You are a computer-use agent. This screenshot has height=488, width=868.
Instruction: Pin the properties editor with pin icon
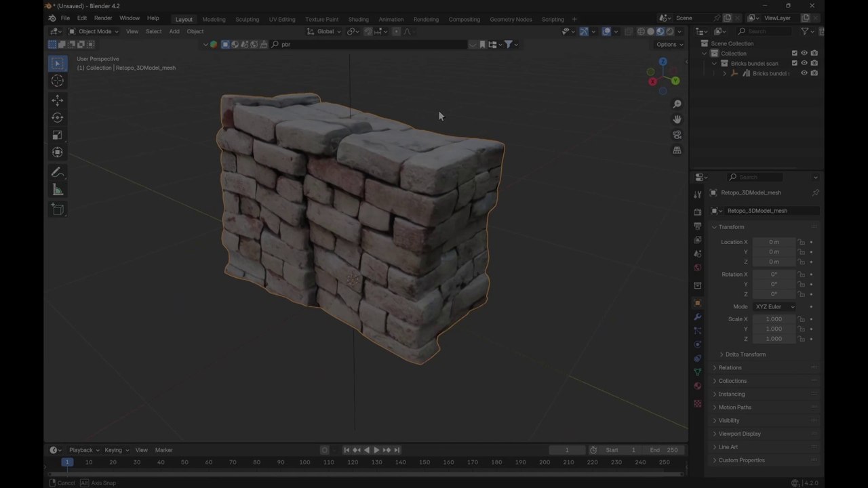[815, 192]
